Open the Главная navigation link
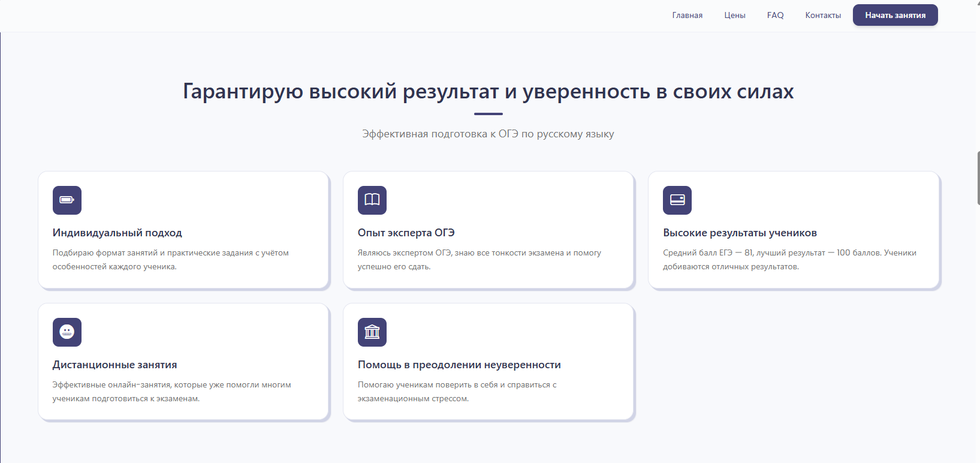This screenshot has width=980, height=463. point(687,16)
